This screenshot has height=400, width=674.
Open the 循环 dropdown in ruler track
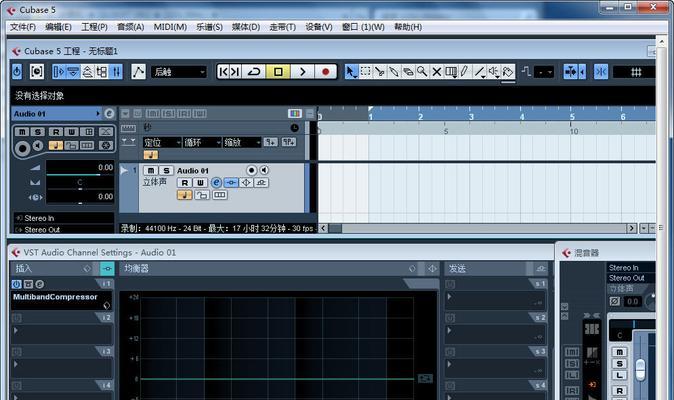coord(202,142)
